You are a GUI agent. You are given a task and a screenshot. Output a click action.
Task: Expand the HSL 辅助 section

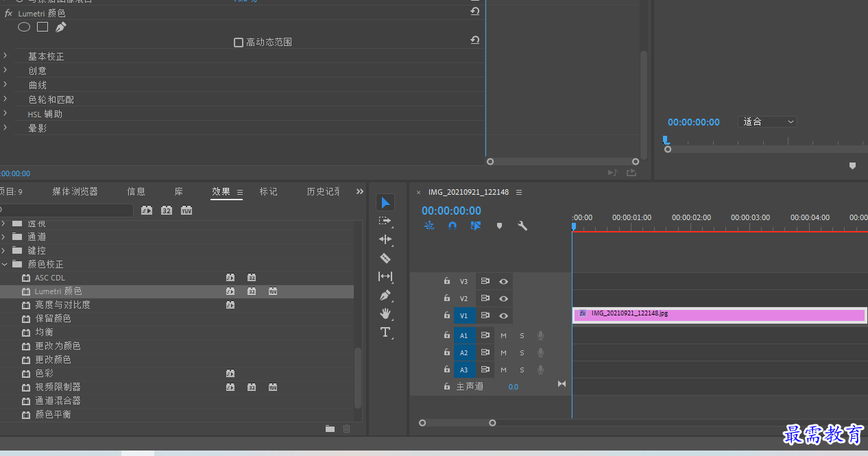click(5, 113)
